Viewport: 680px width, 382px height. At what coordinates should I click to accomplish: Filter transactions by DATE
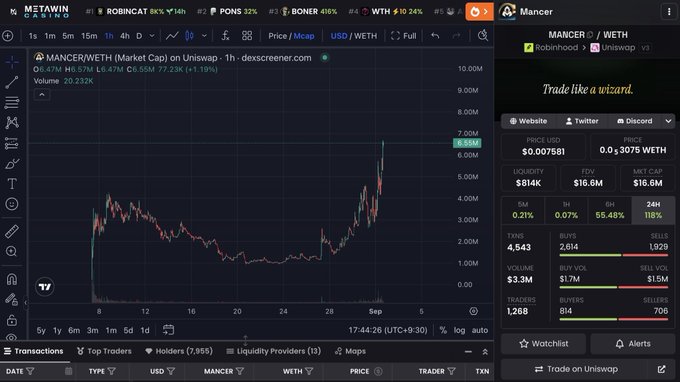coord(30,371)
